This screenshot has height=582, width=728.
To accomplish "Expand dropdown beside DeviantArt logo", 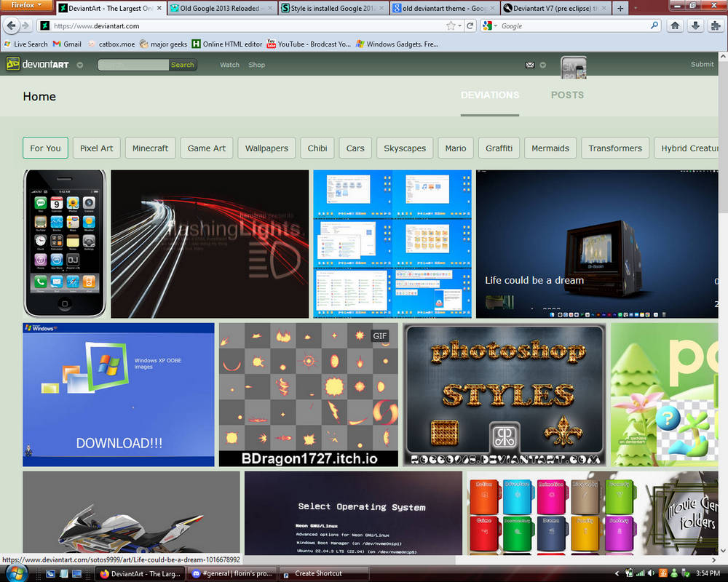I will pyautogui.click(x=80, y=65).
